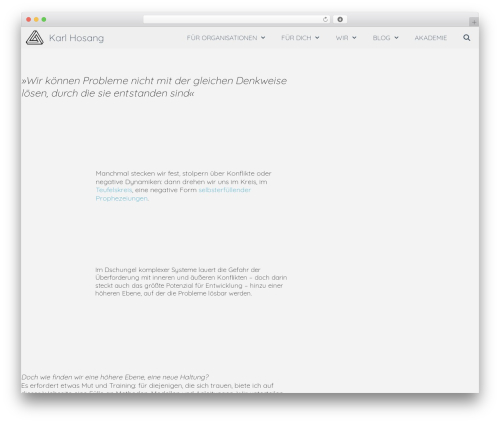Close the browser window with red button
The height and width of the screenshot is (423, 500).
pyautogui.click(x=29, y=19)
